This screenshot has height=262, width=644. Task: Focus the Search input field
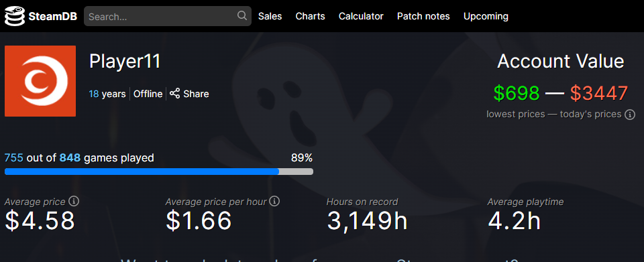pyautogui.click(x=168, y=16)
